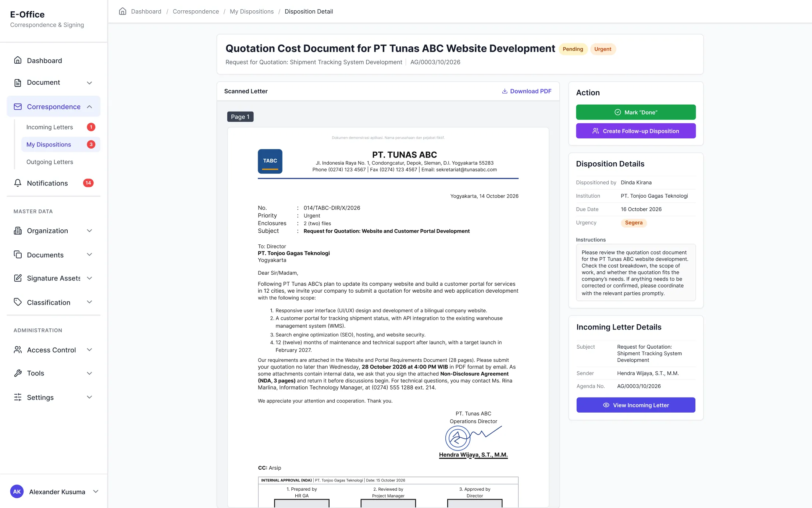Click the Segera urgency tag
Image resolution: width=812 pixels, height=508 pixels.
(634, 223)
